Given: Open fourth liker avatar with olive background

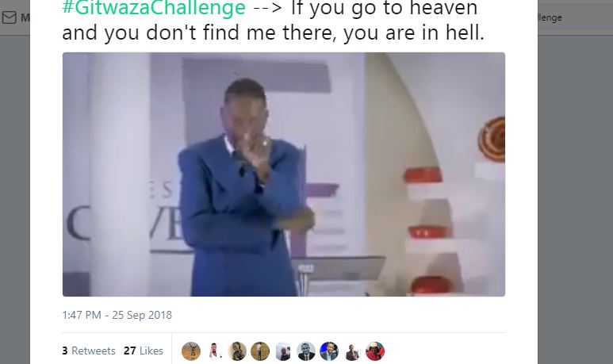Looking at the screenshot, I should point(260,351).
